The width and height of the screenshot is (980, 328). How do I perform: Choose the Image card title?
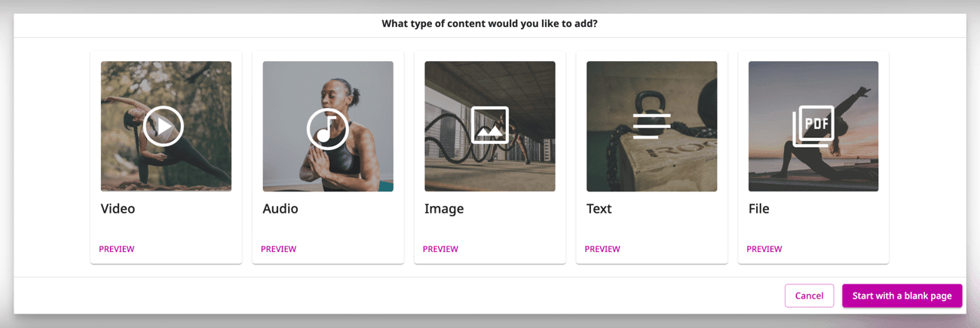click(444, 209)
